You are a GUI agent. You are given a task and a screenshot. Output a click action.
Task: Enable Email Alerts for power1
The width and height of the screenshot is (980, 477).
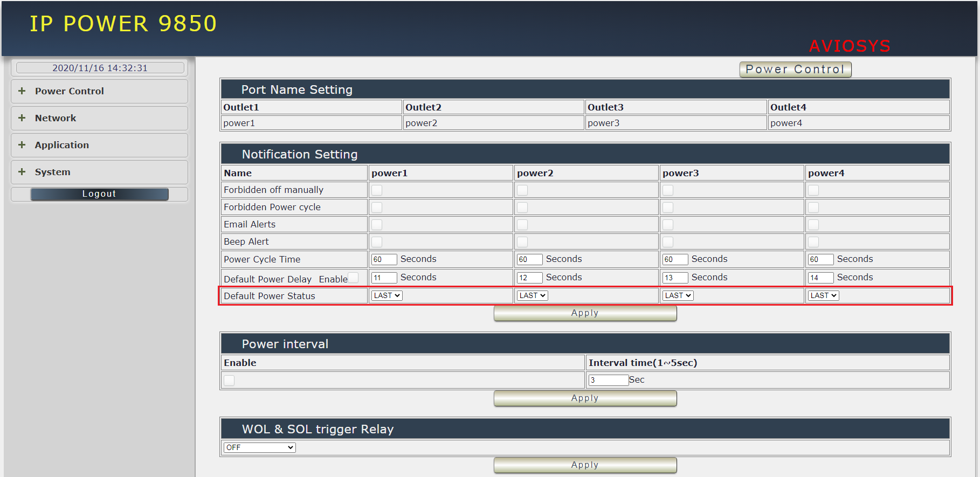(x=377, y=224)
